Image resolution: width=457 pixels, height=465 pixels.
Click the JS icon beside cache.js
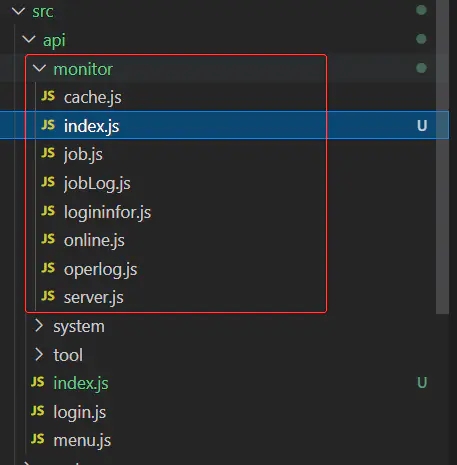(x=48, y=97)
